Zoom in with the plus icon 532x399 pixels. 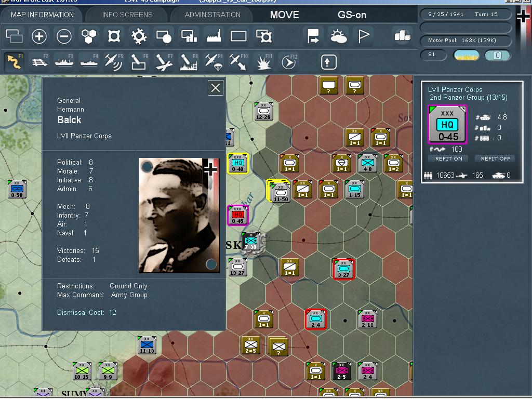click(39, 36)
